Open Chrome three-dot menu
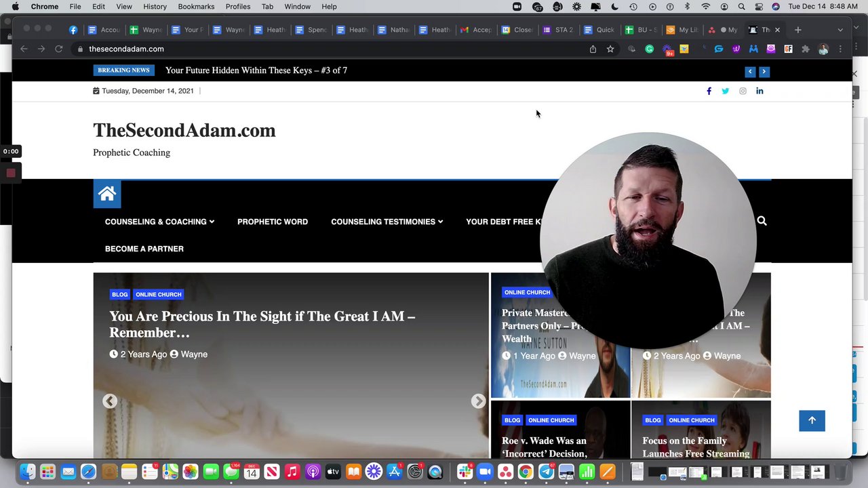This screenshot has height=488, width=868. (x=840, y=49)
